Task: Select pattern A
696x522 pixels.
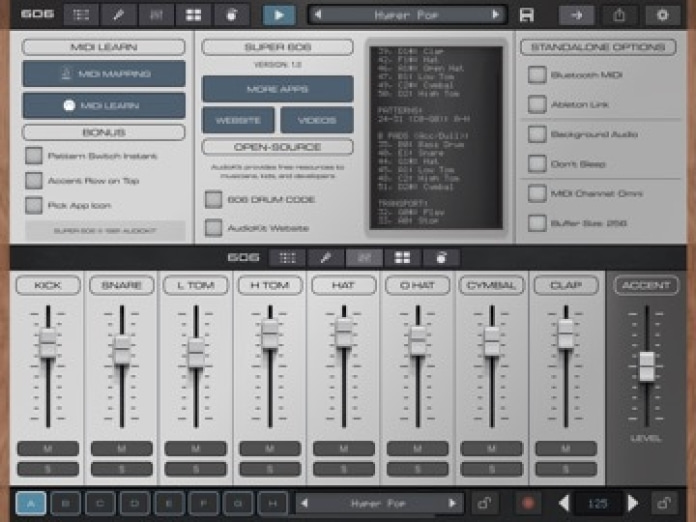Action: (31, 503)
